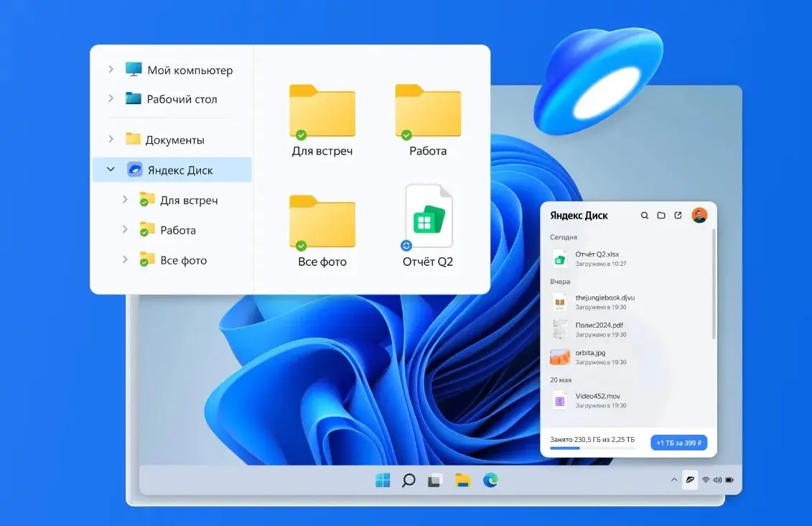Expand Все фото subfolder in tree
The image size is (812, 526).
click(125, 259)
